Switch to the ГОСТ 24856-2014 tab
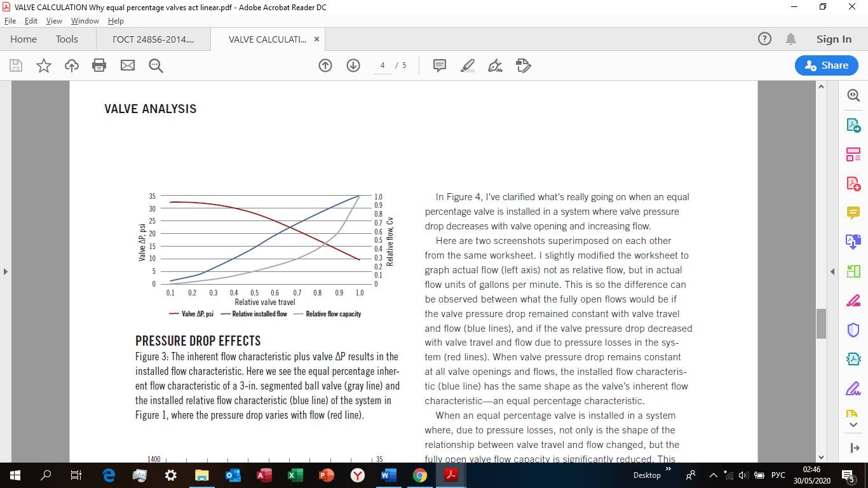868x488 pixels. click(x=153, y=39)
